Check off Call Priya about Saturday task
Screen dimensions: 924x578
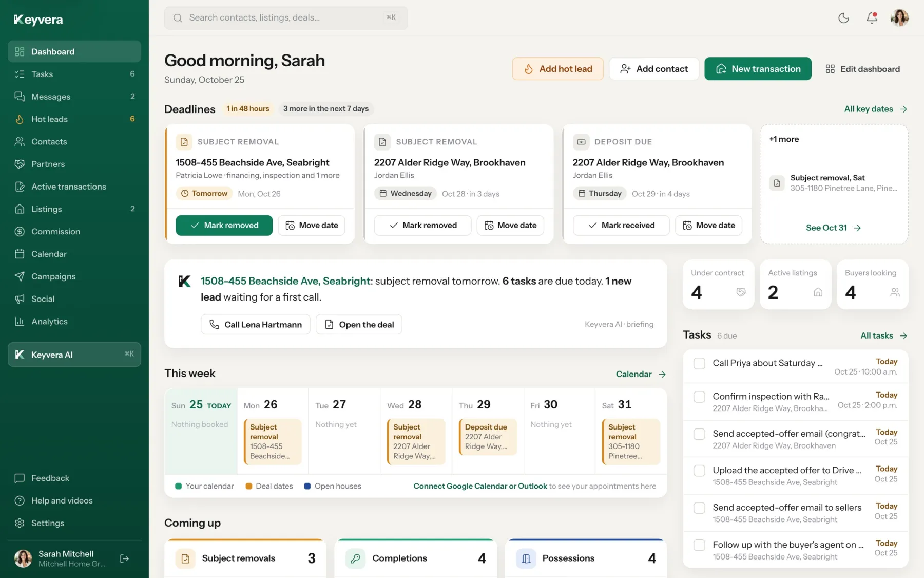(699, 363)
